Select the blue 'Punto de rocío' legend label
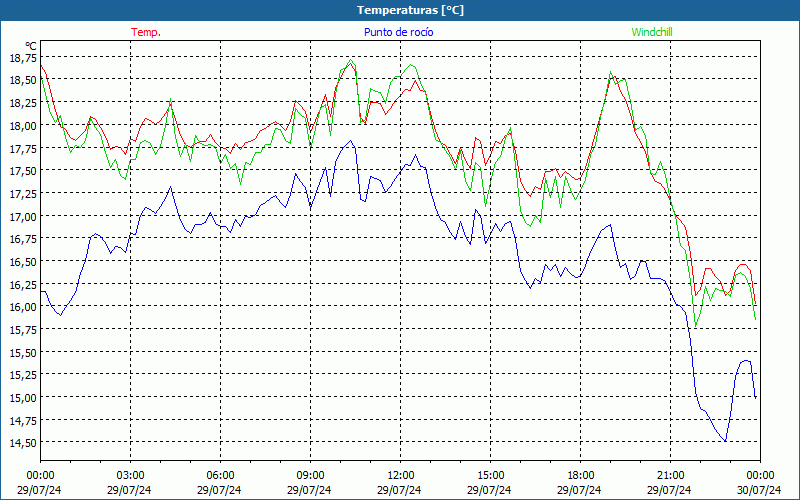800x500 pixels. [x=398, y=32]
